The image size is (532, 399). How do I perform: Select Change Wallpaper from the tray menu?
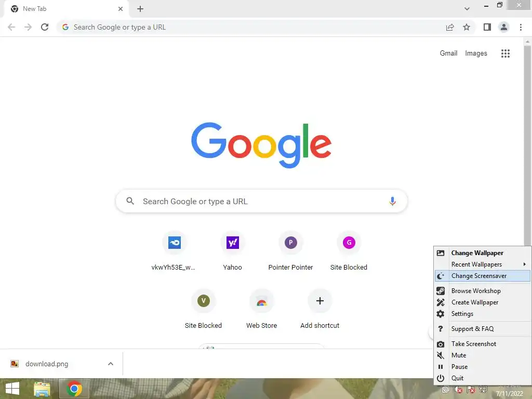[483, 253]
